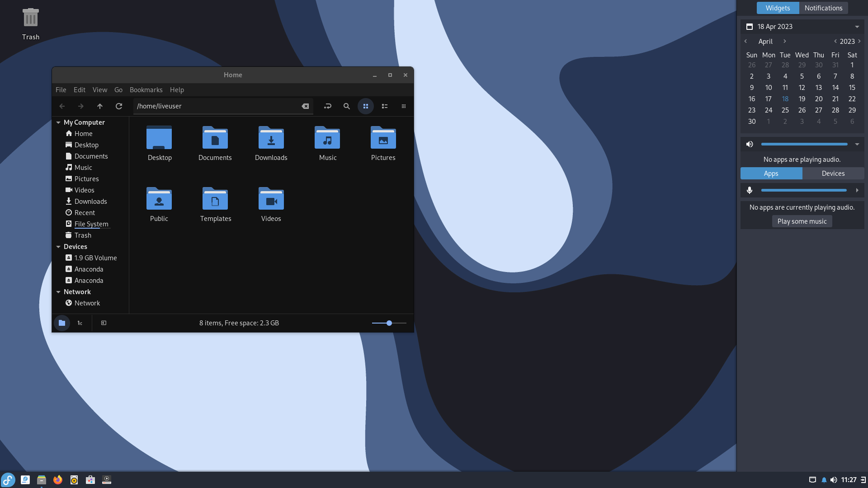Screen dimensions: 868x488
Task: Select April 25 on the calendar
Action: (x=785, y=110)
